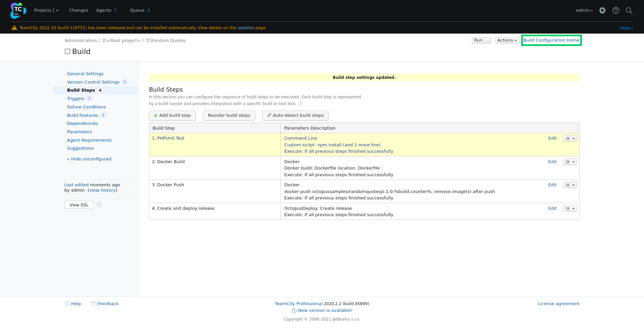644x334 pixels.
Task: Click the Administration breadcrumb
Action: click(80, 40)
